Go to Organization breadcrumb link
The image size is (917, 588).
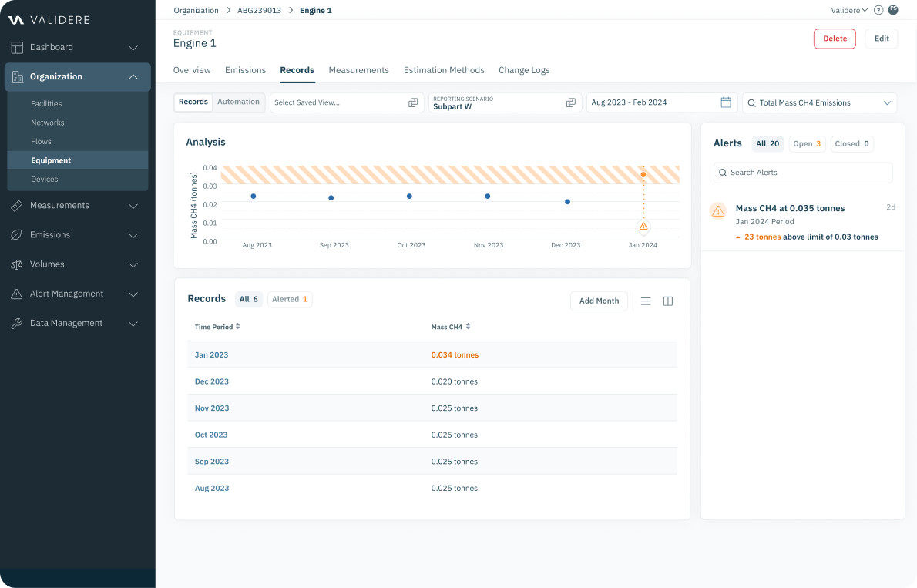pyautogui.click(x=196, y=11)
